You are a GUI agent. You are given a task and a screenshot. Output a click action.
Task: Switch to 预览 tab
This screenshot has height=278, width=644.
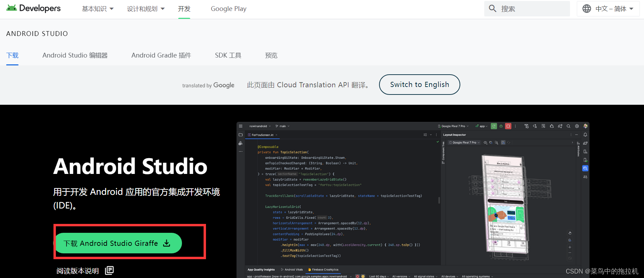click(x=271, y=55)
